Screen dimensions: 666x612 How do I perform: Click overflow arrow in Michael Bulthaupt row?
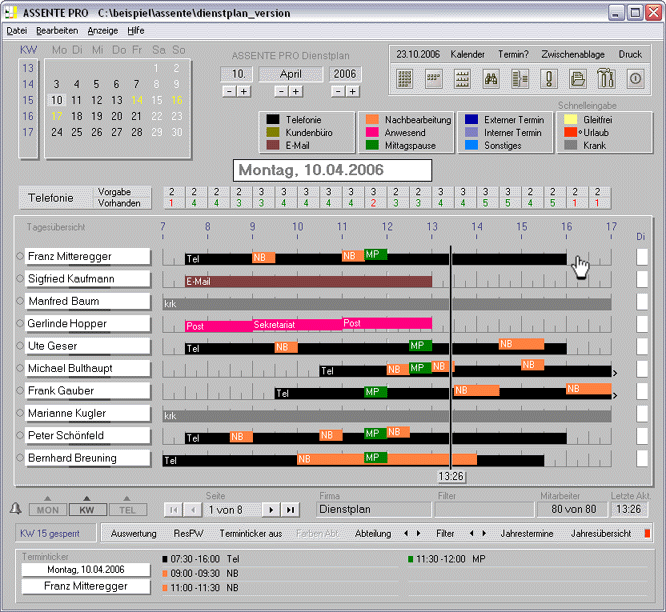point(615,373)
